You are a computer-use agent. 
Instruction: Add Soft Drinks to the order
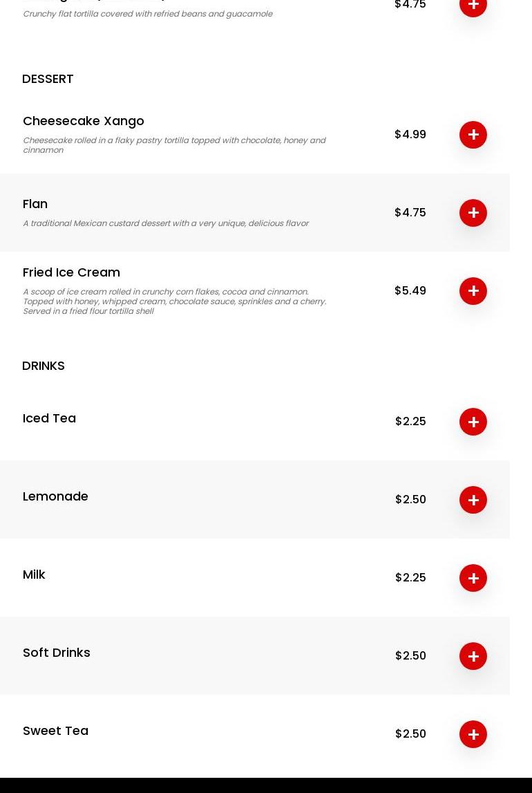pyautogui.click(x=473, y=656)
